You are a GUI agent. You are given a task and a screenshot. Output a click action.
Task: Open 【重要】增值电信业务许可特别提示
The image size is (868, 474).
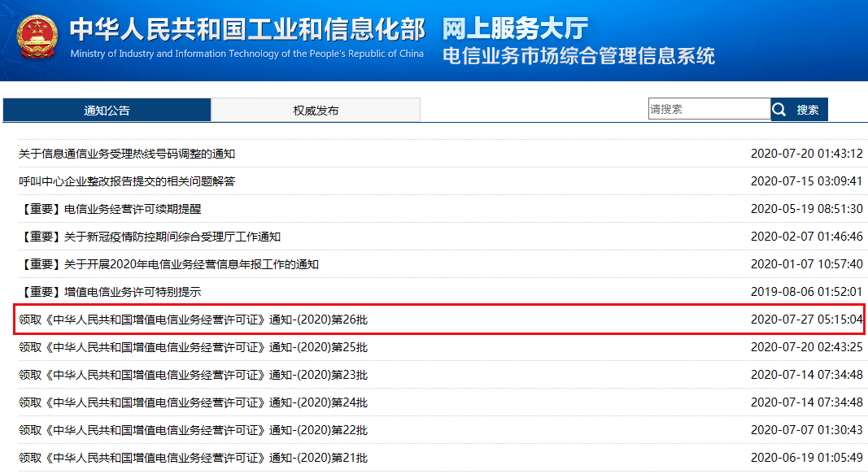110,292
